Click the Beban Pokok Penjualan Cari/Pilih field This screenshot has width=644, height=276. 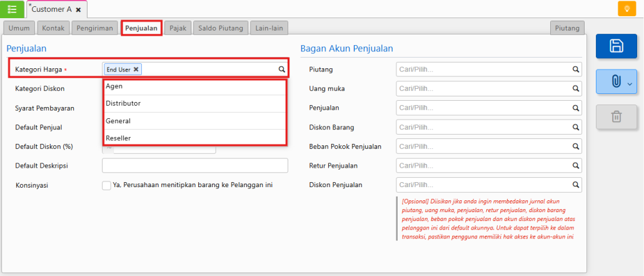tap(489, 146)
